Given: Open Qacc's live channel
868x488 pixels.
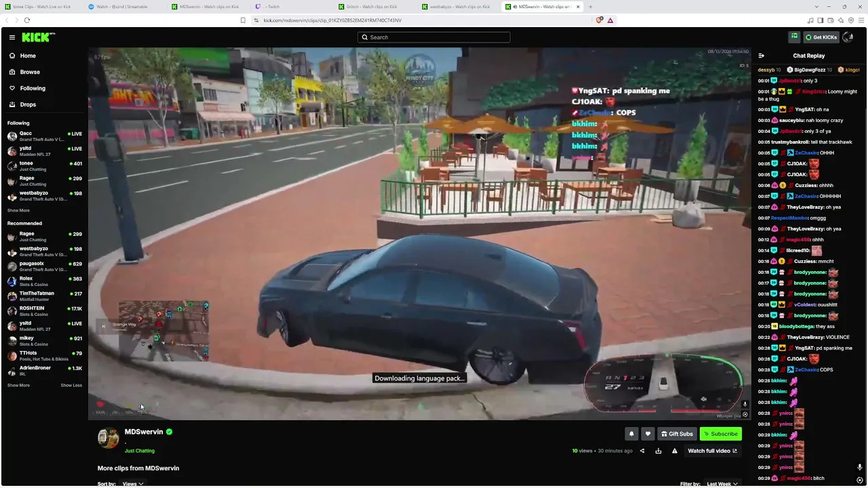Looking at the screenshot, I should (x=45, y=136).
